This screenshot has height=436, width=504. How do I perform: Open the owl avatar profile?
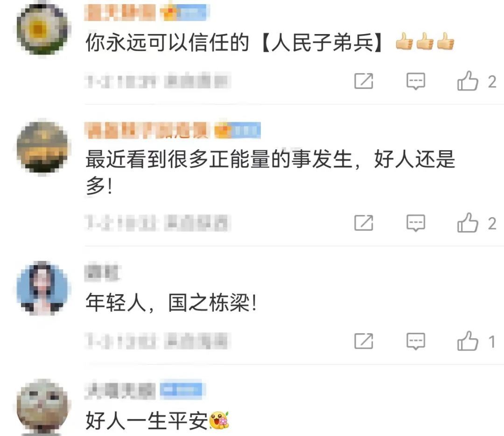tap(42, 407)
